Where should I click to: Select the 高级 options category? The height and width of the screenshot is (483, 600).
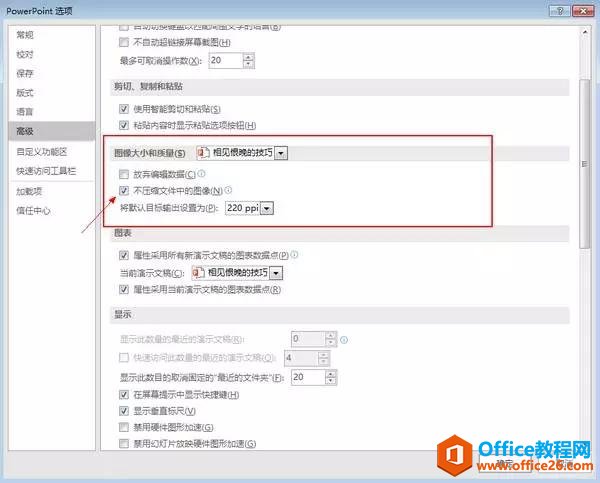pos(52,131)
